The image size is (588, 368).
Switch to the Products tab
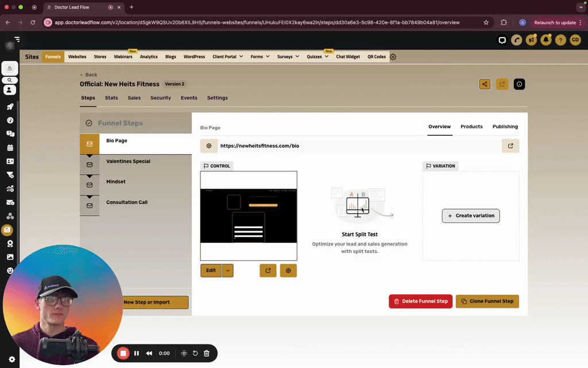(x=471, y=126)
